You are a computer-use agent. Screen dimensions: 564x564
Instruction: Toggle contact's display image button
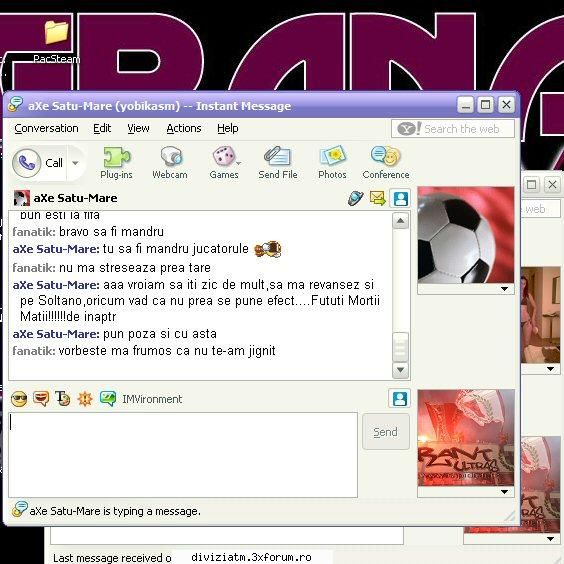click(x=400, y=198)
